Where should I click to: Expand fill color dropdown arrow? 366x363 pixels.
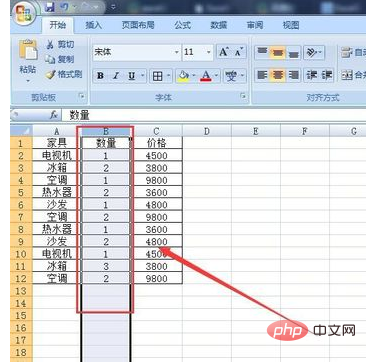pyautogui.click(x=195, y=76)
